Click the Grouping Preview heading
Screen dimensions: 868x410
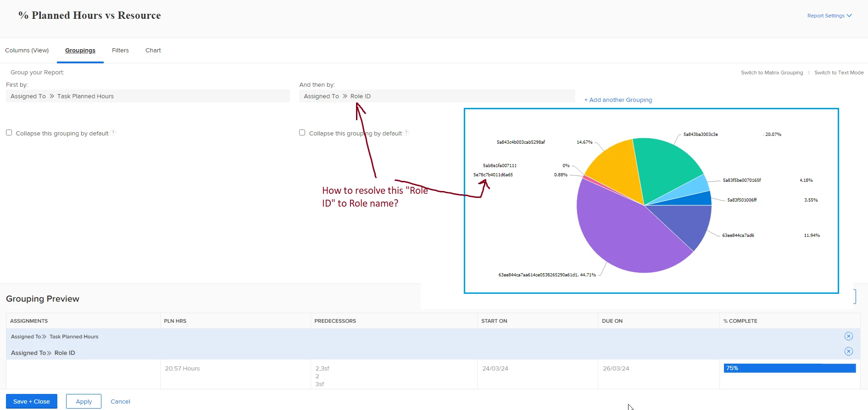(x=43, y=299)
